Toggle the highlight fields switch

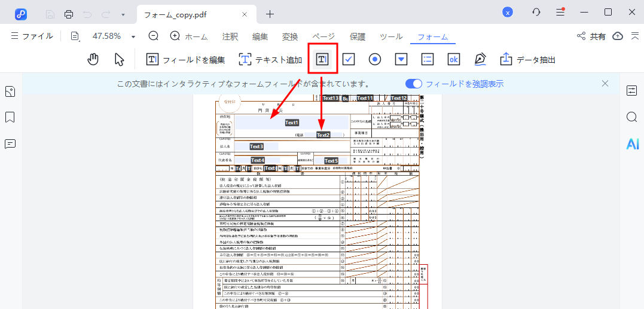point(414,84)
